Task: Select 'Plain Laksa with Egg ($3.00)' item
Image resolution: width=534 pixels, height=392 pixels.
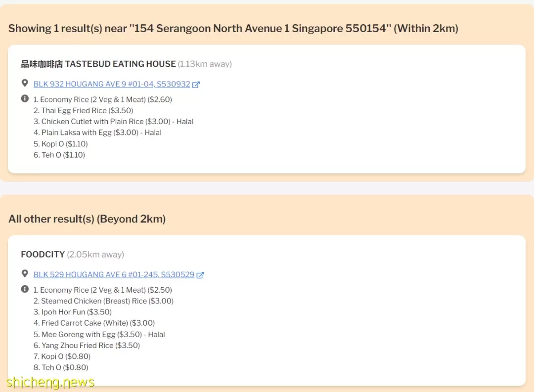Action: coord(97,132)
